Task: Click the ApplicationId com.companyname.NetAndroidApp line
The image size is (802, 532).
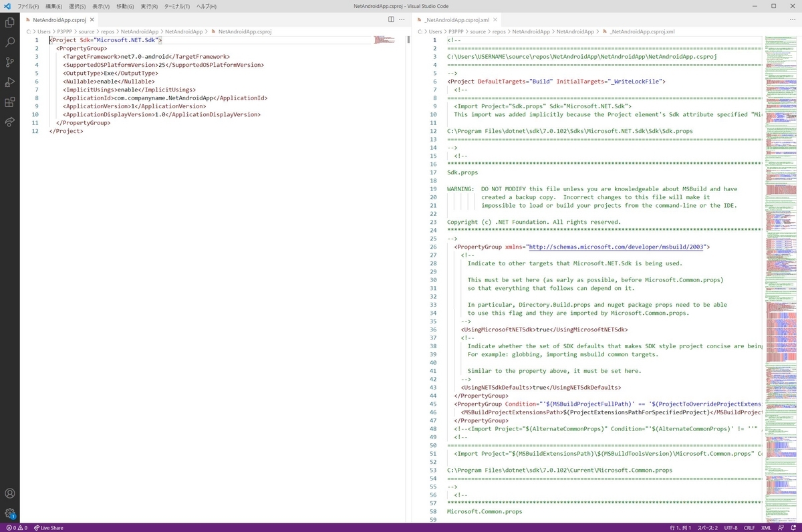Action: 165,98
